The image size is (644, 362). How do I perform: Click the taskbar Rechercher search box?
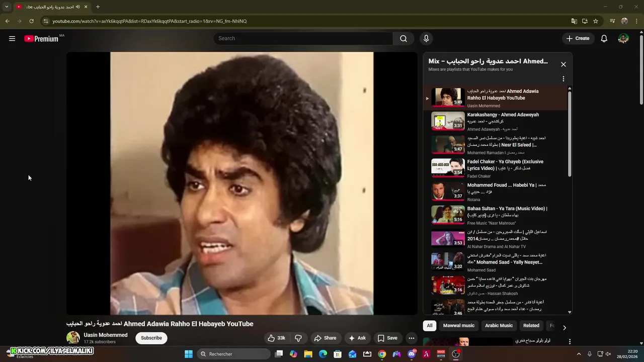click(232, 354)
